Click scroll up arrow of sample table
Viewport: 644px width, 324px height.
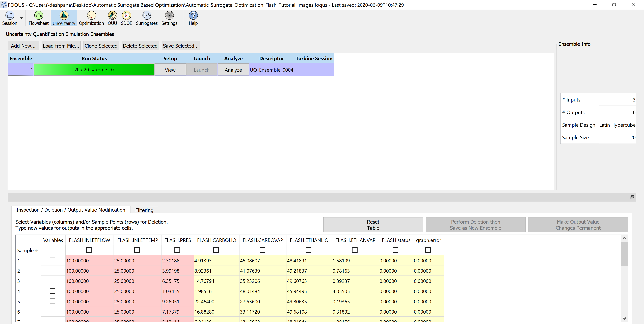click(624, 238)
